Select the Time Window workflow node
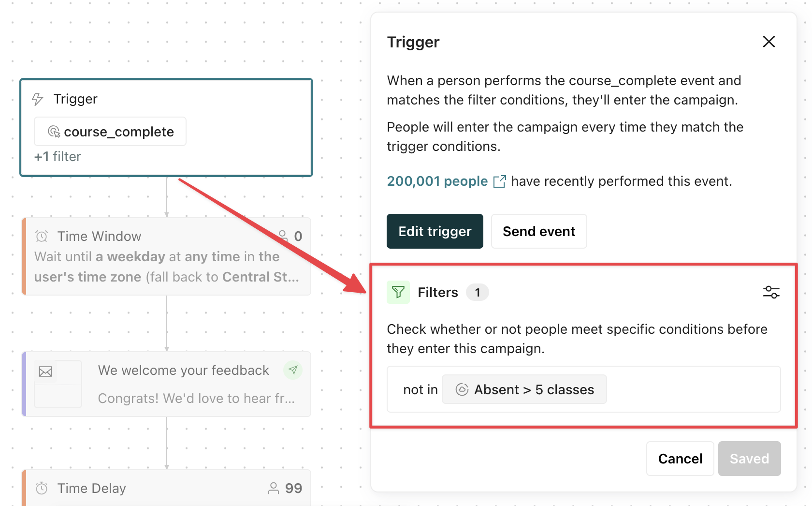The image size is (812, 506). coord(167,256)
